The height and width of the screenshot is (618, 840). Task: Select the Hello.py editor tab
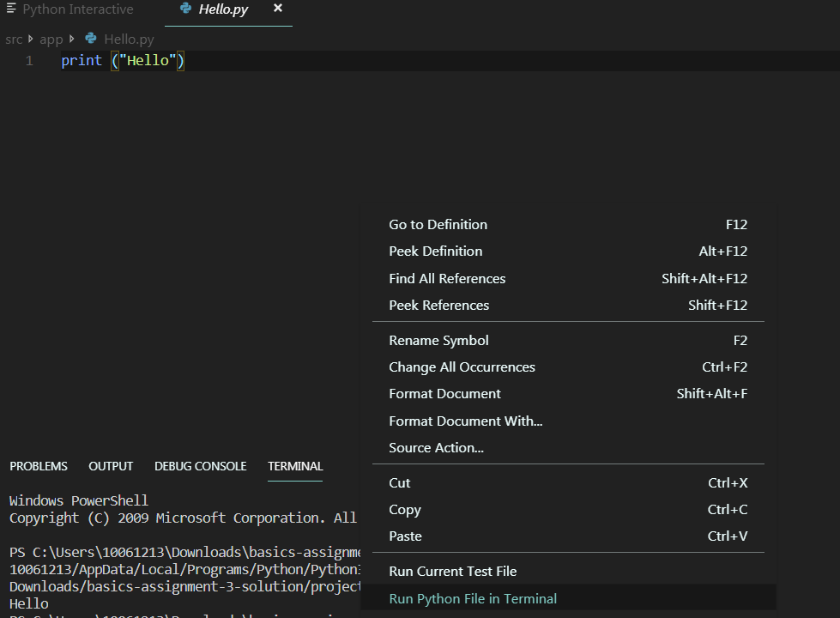[x=222, y=10]
